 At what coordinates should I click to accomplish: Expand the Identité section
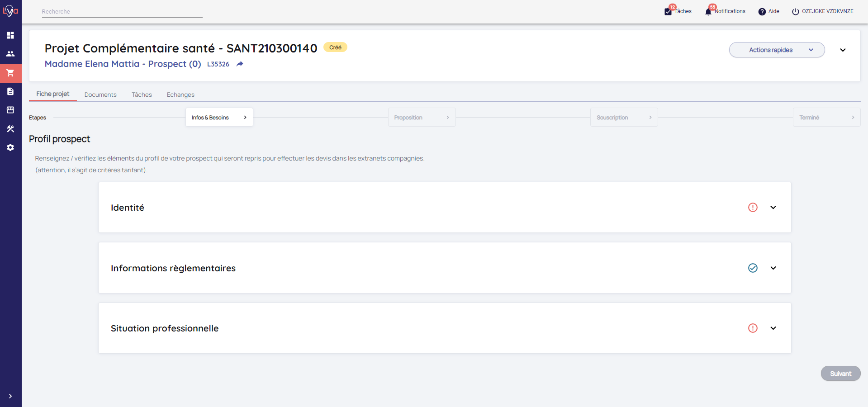point(773,208)
